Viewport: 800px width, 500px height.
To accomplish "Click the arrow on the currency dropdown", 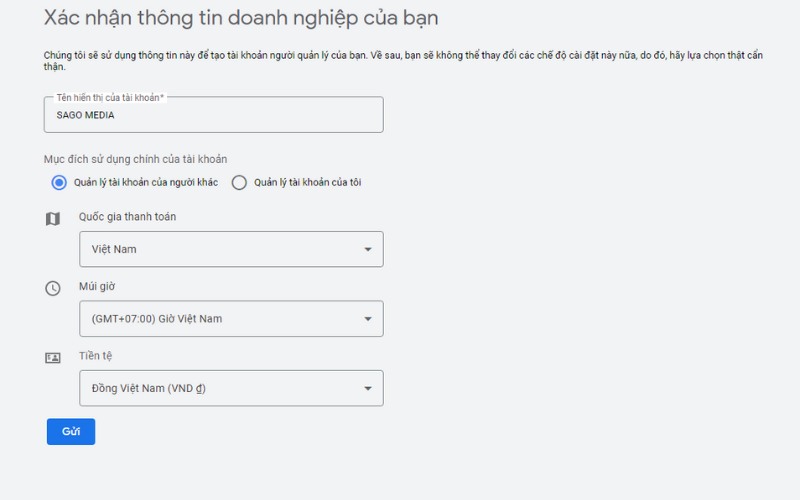I will pyautogui.click(x=367, y=388).
